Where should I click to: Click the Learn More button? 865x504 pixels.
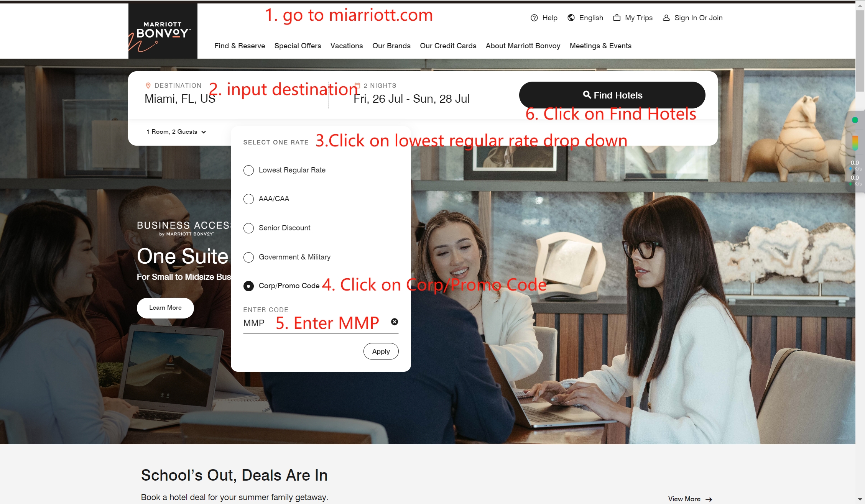point(165,307)
